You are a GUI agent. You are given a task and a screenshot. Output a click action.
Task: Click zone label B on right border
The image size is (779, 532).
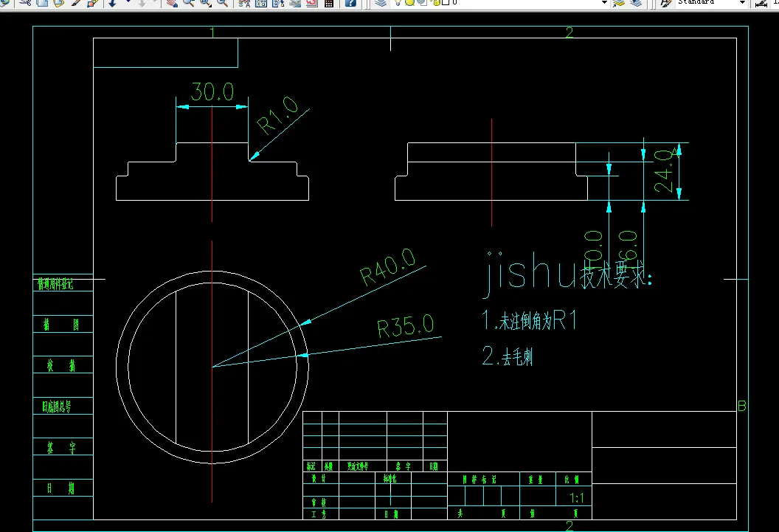tap(741, 407)
